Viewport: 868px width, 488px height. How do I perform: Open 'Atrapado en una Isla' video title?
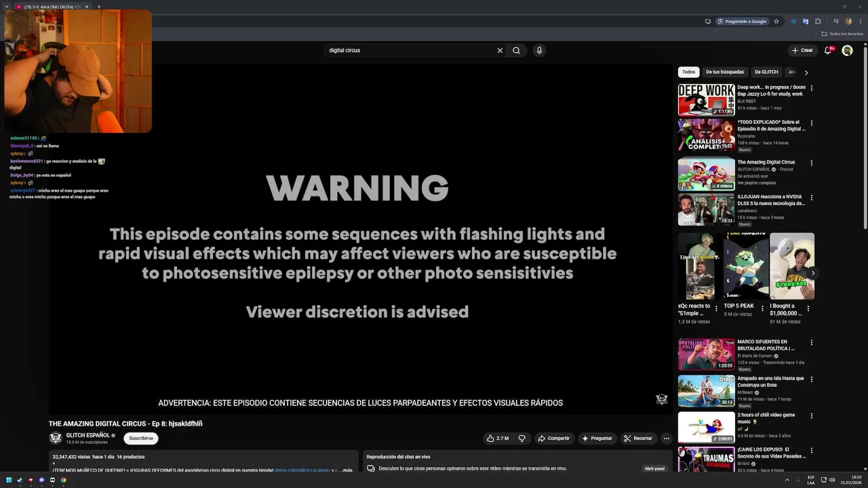tap(770, 382)
